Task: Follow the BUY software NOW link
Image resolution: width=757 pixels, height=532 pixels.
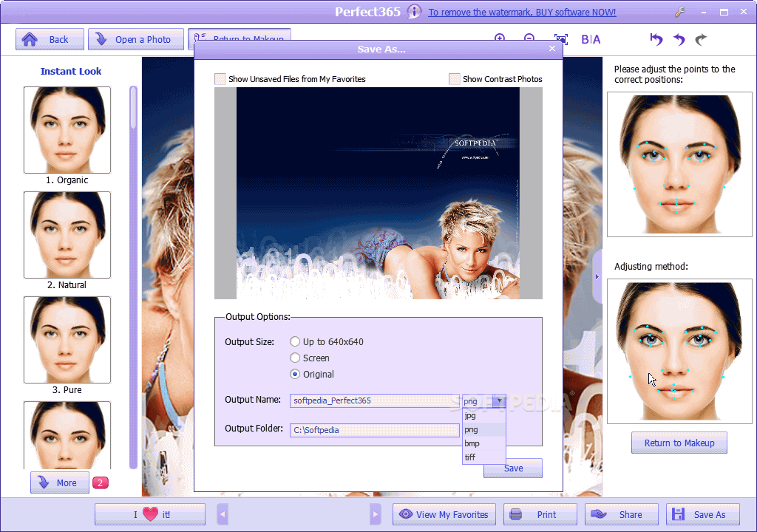Action: pos(522,12)
